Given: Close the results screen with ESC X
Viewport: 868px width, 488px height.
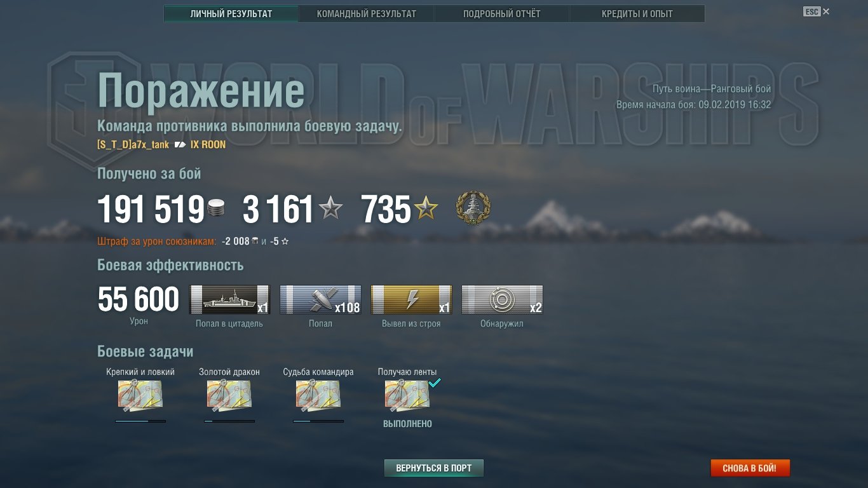Looking at the screenshot, I should click(817, 11).
